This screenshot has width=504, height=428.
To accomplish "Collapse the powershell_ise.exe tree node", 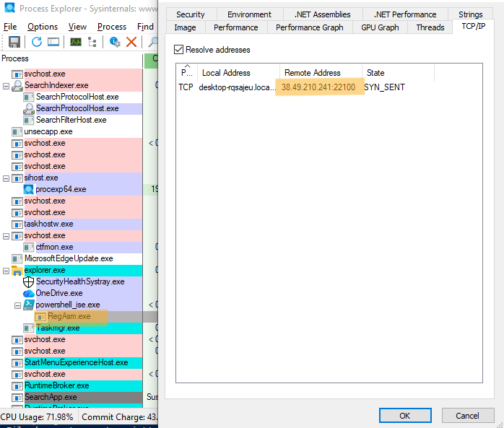I will pos(18,305).
